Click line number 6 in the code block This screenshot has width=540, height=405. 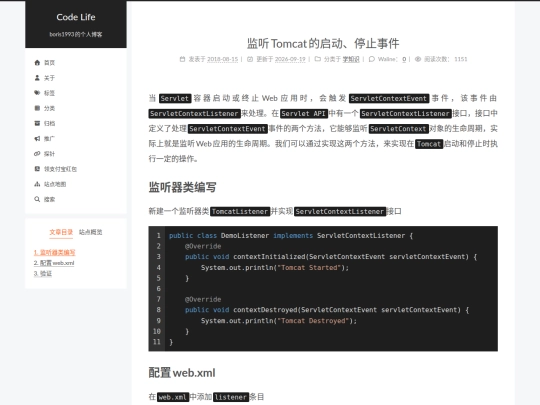[158, 289]
